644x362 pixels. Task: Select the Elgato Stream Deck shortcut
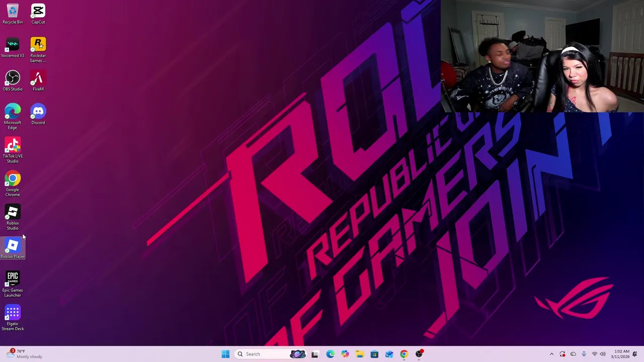13,318
